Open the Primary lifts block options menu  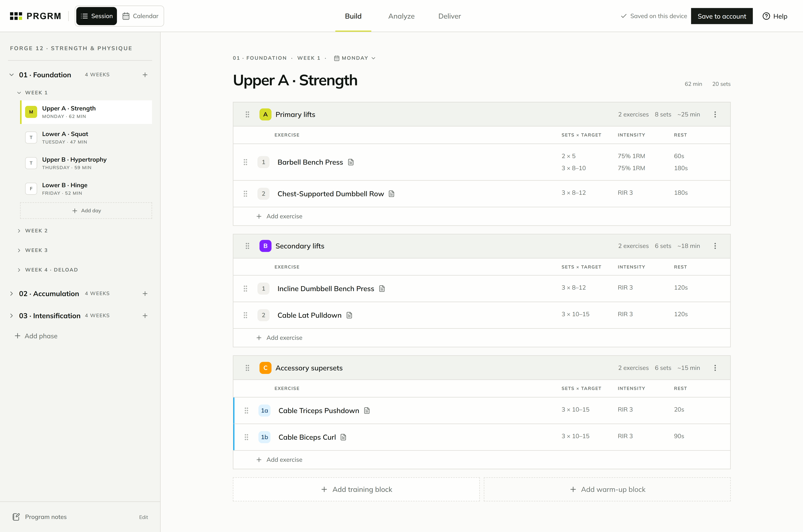click(x=715, y=114)
